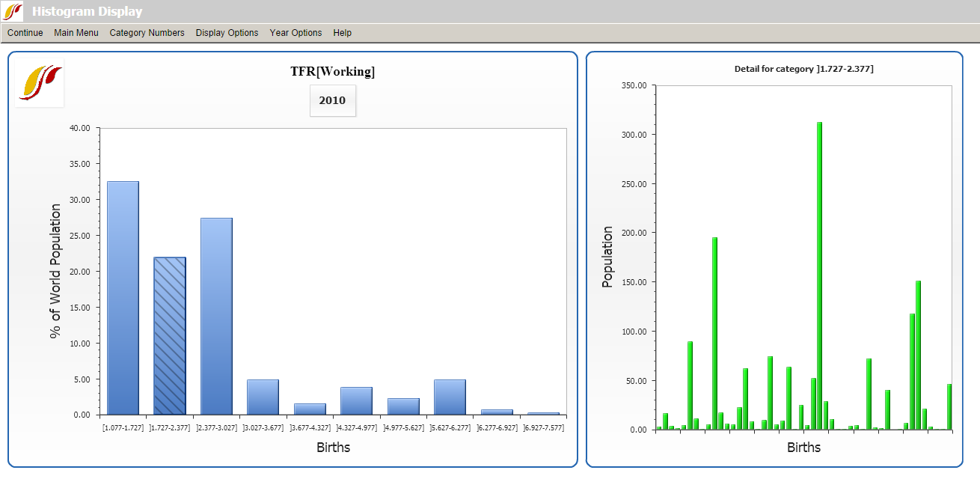The width and height of the screenshot is (980, 479).
Task: Open the Main Menu
Action: tap(76, 33)
